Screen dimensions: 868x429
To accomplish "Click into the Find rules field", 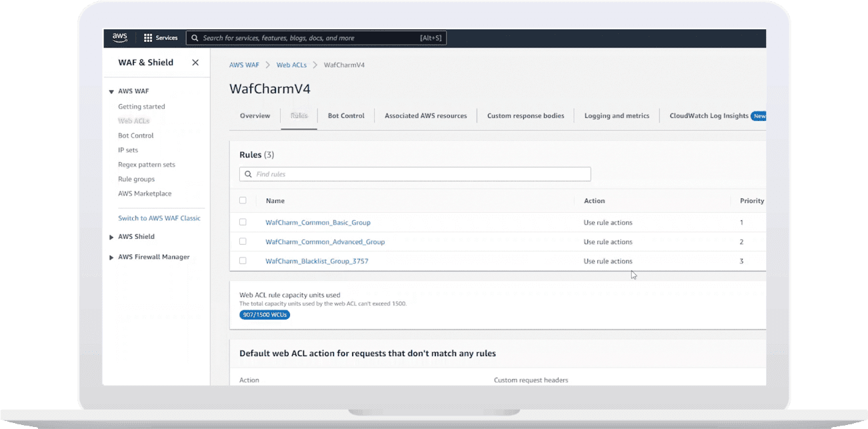I will (415, 174).
